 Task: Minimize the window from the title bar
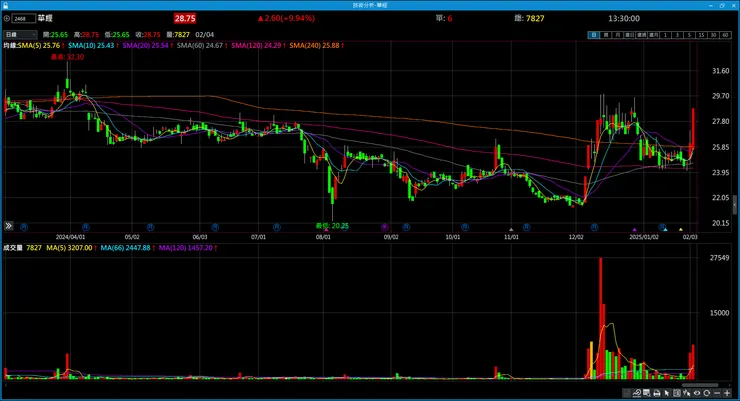click(711, 5)
